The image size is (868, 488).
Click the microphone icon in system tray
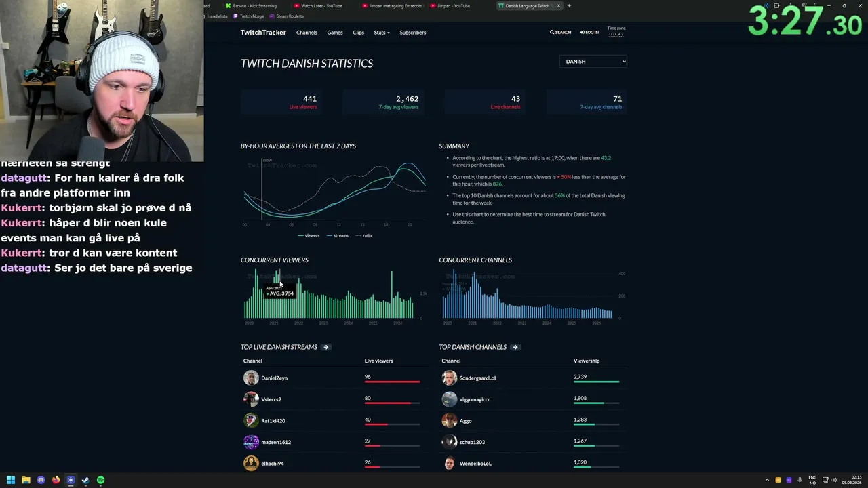point(800,480)
